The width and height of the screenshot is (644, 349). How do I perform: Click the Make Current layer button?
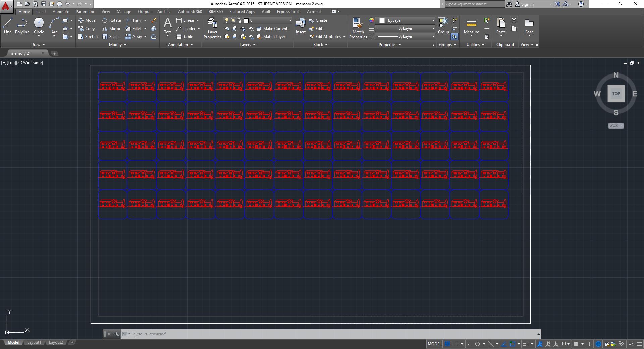[272, 29]
